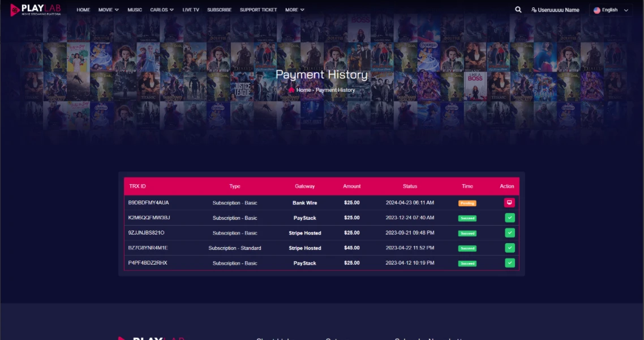Viewport: 644px width, 340px height.
Task: Click Subscription - Standard type cell
Action: pos(234,248)
